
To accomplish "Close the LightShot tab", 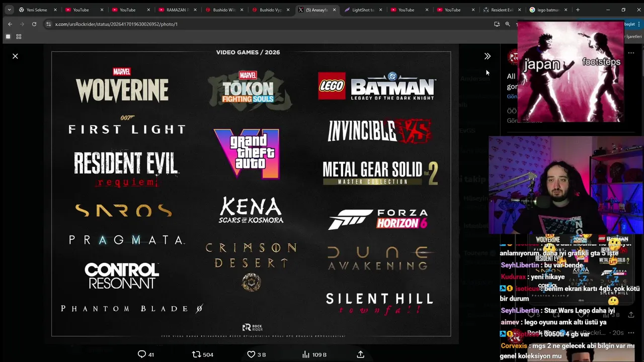I will click(380, 10).
